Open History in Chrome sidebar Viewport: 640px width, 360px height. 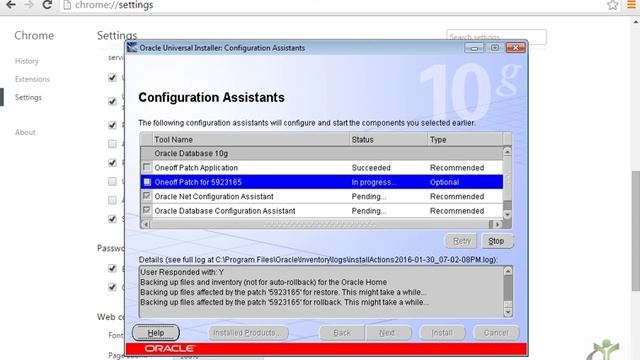(x=27, y=61)
